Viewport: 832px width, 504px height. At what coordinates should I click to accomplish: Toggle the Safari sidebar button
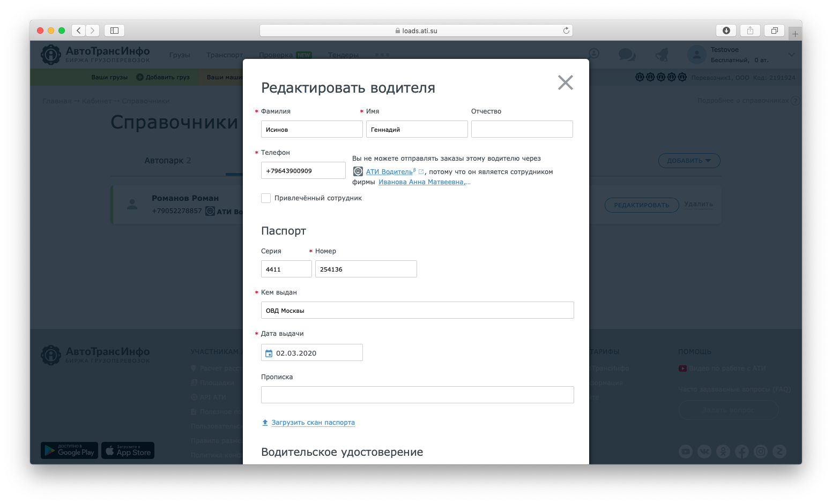(x=114, y=31)
